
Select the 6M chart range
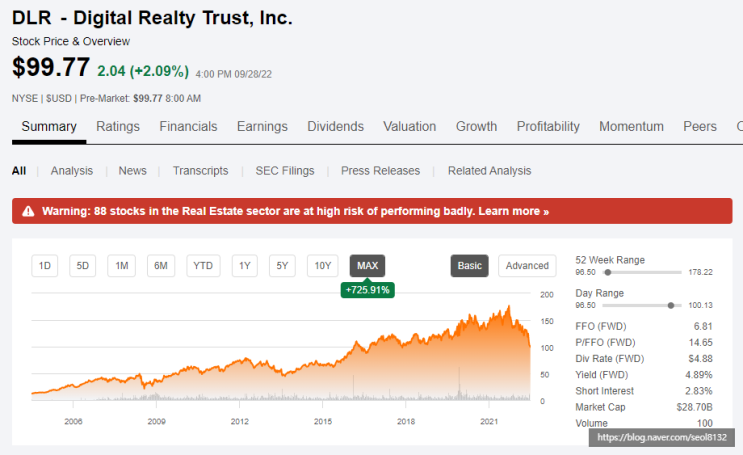pyautogui.click(x=161, y=266)
